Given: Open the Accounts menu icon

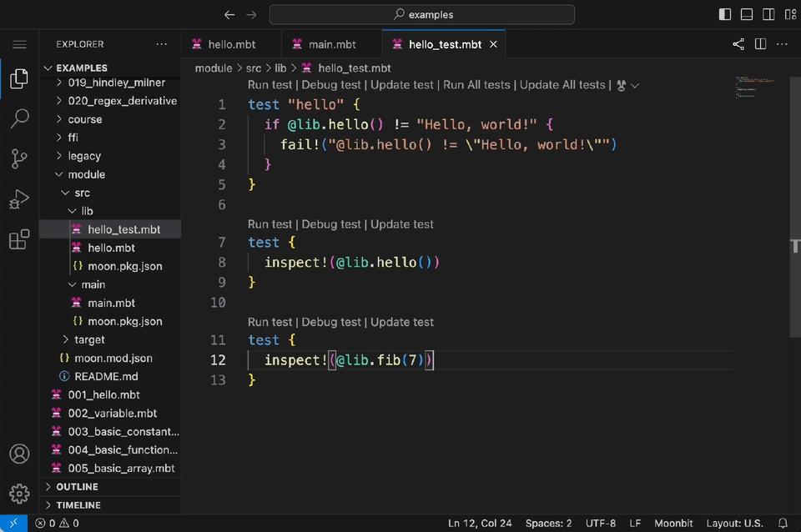Looking at the screenshot, I should coord(19,454).
